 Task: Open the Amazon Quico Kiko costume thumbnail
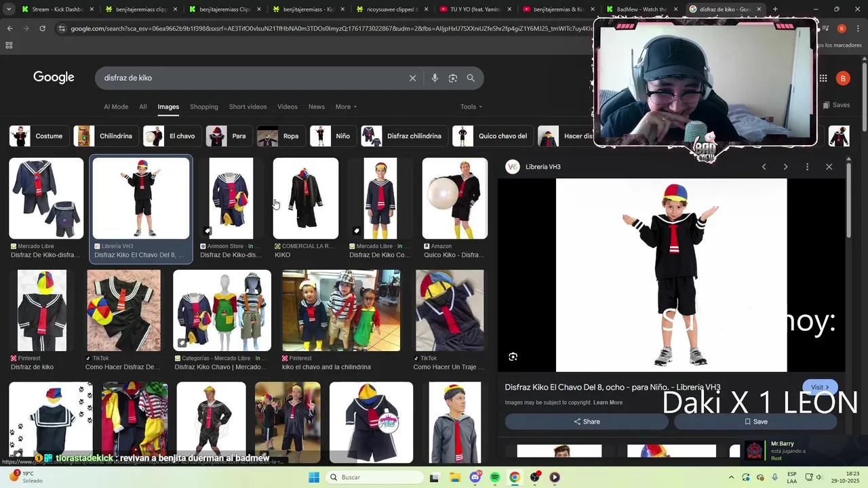point(454,199)
